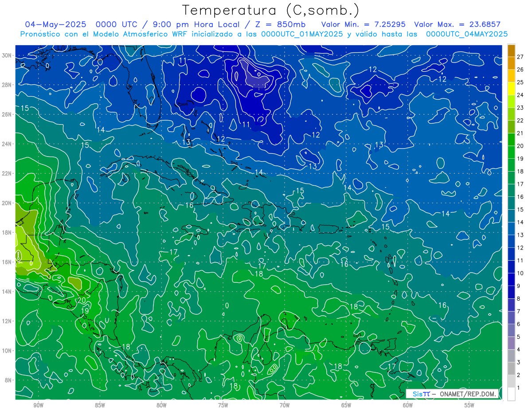Image resolution: width=532 pixels, height=411 pixels.
Task: Click the color scale label "1"
Action: [519, 388]
